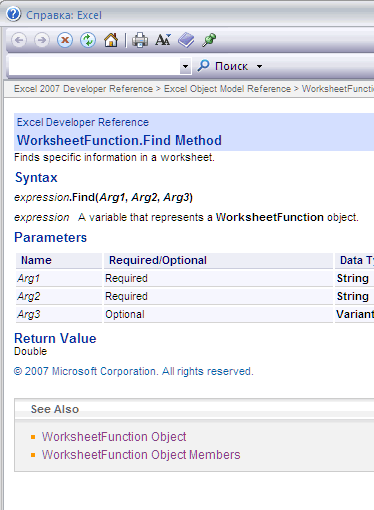Screen dimensions: 374x510
Task: Click Excel Developer Reference header text
Action: (x=83, y=122)
